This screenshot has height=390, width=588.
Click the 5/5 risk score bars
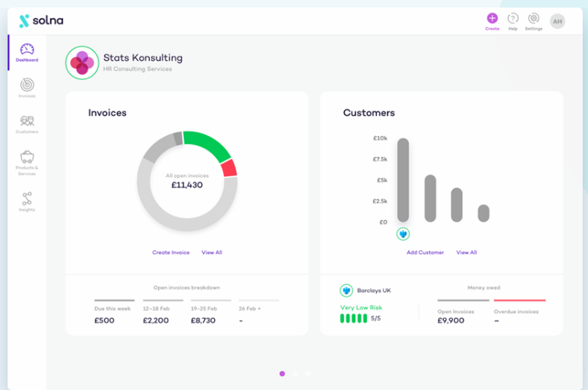pos(353,318)
